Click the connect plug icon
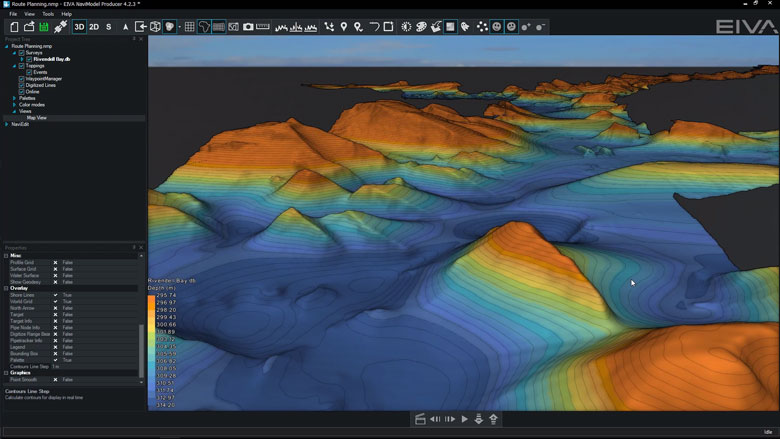 tap(60, 27)
